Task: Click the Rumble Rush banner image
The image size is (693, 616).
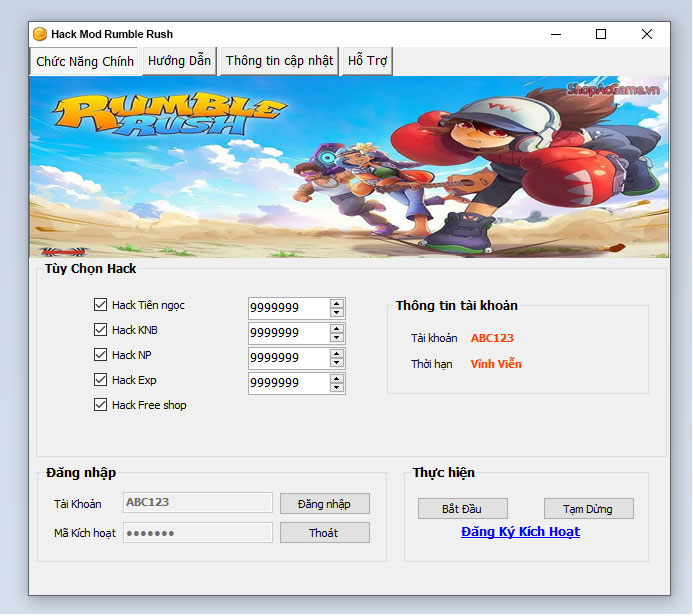Action: click(349, 167)
